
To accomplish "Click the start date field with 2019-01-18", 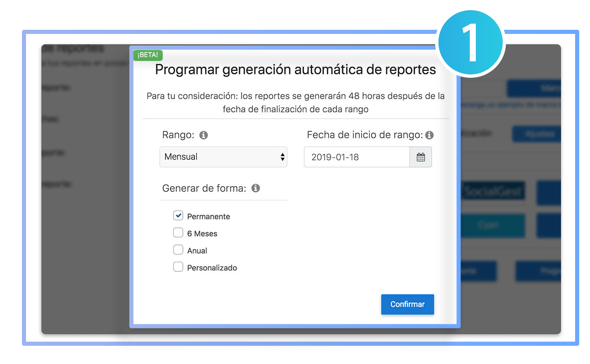I will 357,157.
